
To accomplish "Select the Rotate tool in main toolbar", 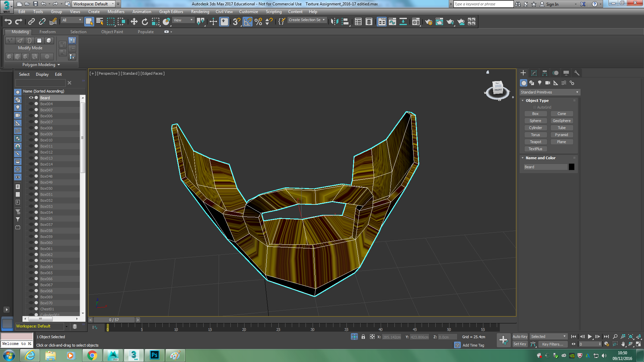I will [x=145, y=22].
